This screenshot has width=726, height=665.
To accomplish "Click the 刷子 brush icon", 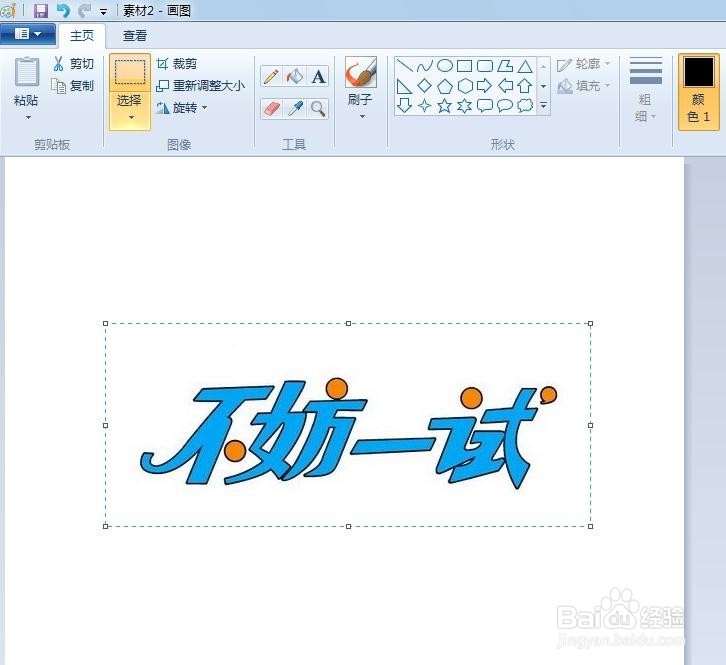I will click(361, 72).
